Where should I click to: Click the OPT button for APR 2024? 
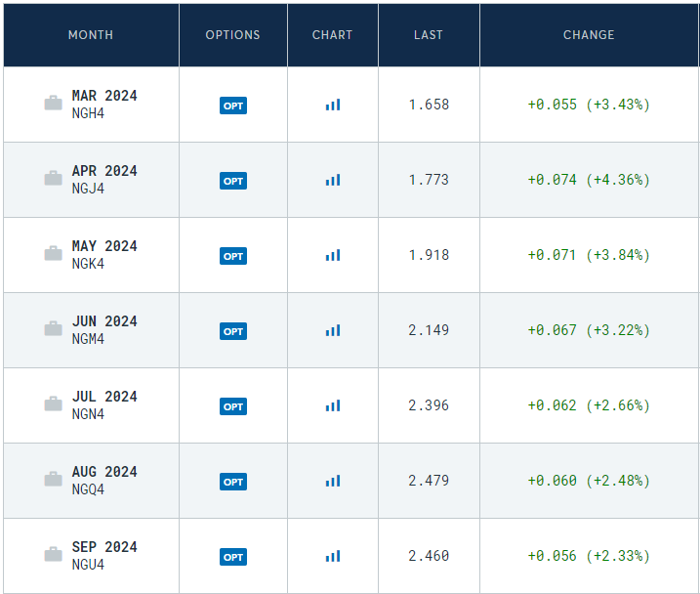[233, 181]
